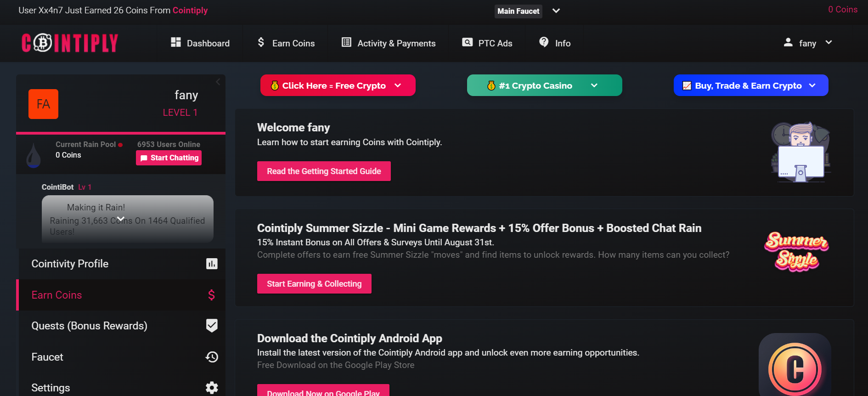Click the Quests shield check icon
868x396 pixels.
pyautogui.click(x=212, y=325)
